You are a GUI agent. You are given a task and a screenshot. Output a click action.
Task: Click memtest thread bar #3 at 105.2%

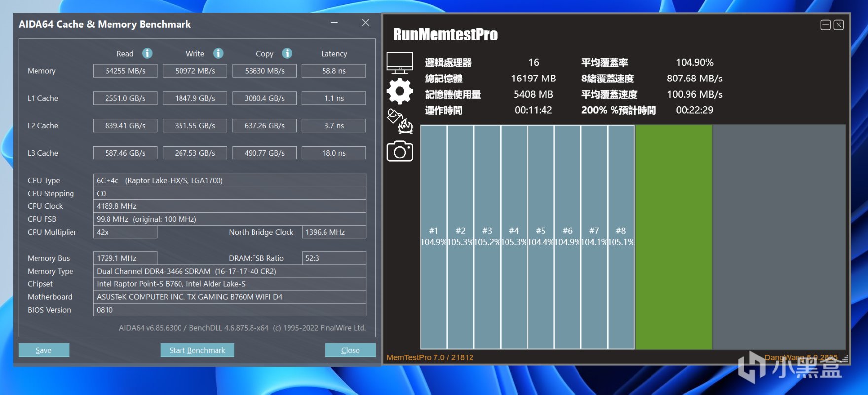pyautogui.click(x=487, y=237)
